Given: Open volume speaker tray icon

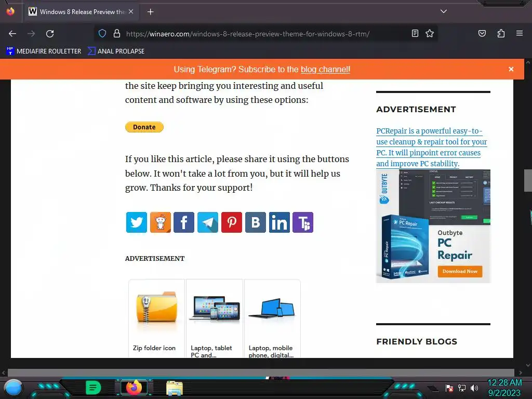Looking at the screenshot, I should [474, 388].
